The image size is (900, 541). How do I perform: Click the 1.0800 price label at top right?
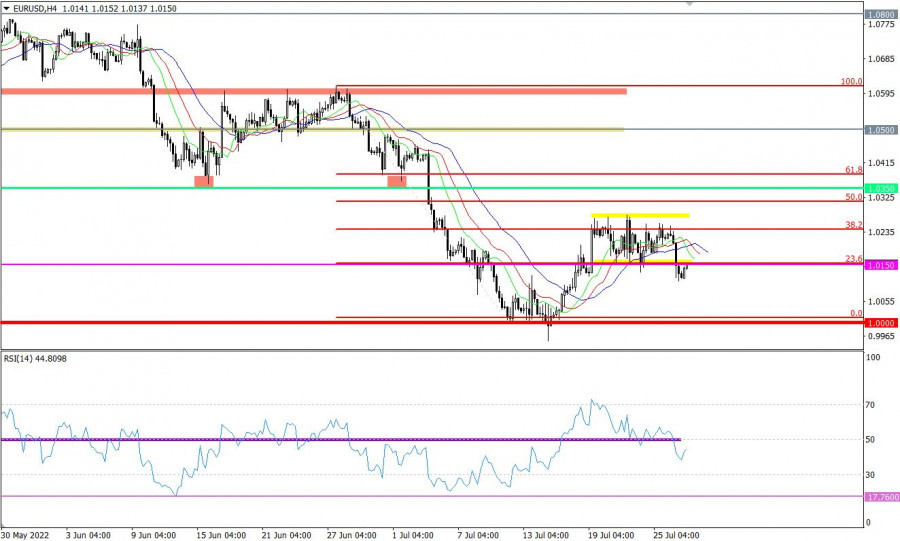click(x=881, y=15)
